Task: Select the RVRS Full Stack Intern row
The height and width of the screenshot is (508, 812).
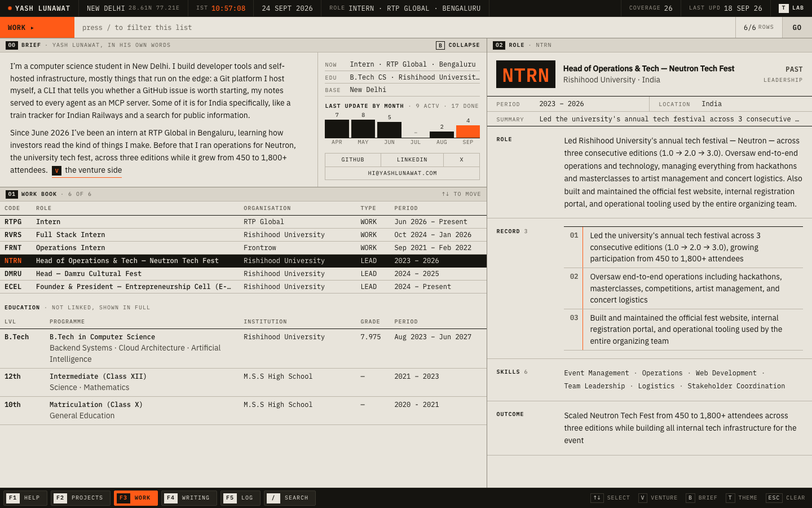Action: (243, 235)
